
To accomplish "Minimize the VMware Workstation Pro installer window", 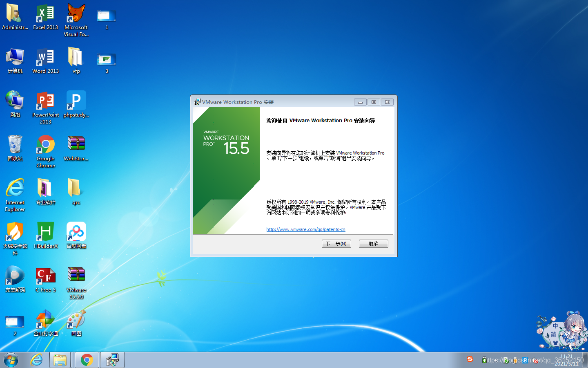I will tap(360, 102).
